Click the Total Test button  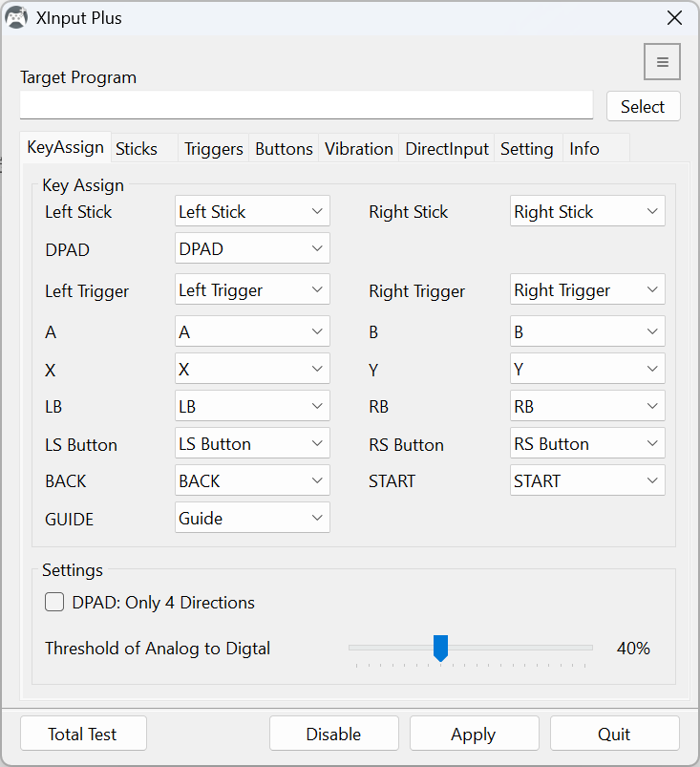(x=83, y=734)
